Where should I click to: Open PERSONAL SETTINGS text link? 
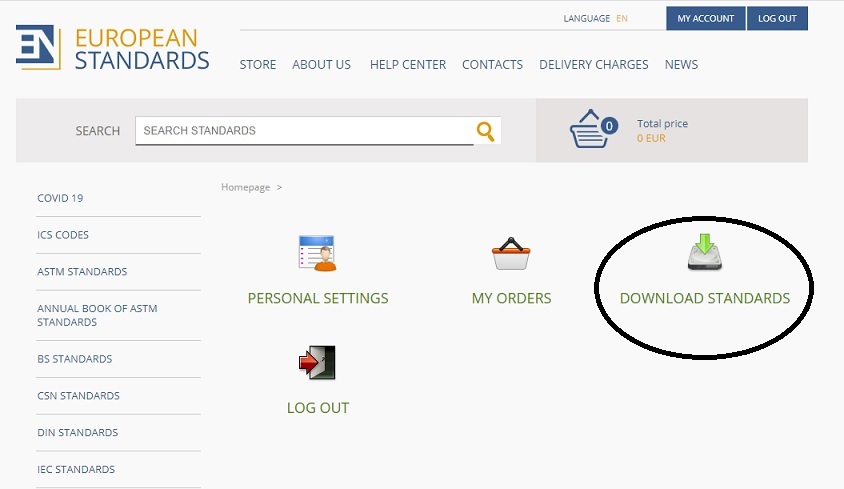(318, 298)
